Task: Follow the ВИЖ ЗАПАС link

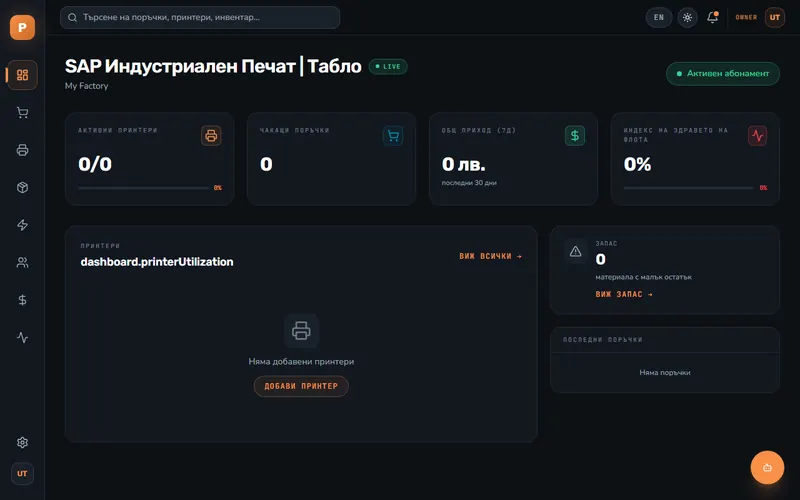Action: 624,294
